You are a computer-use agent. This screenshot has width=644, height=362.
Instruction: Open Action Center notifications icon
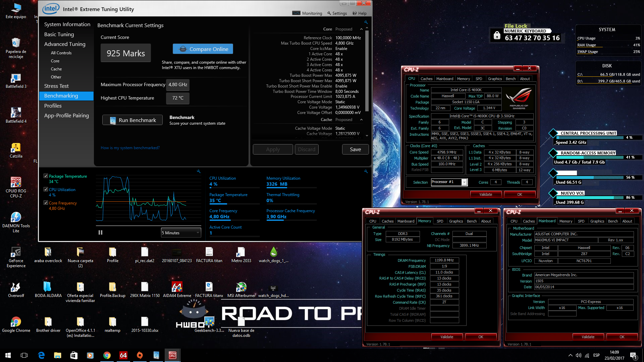coord(633,355)
